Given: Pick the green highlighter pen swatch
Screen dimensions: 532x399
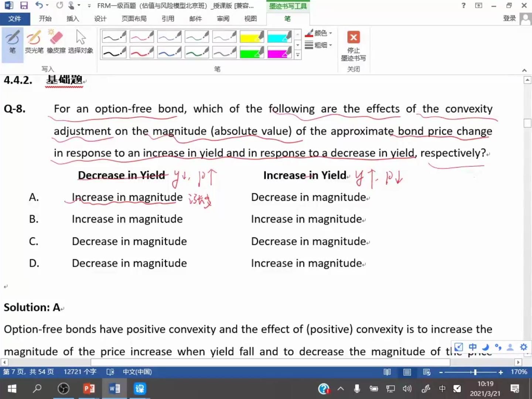Looking at the screenshot, I should (252, 52).
